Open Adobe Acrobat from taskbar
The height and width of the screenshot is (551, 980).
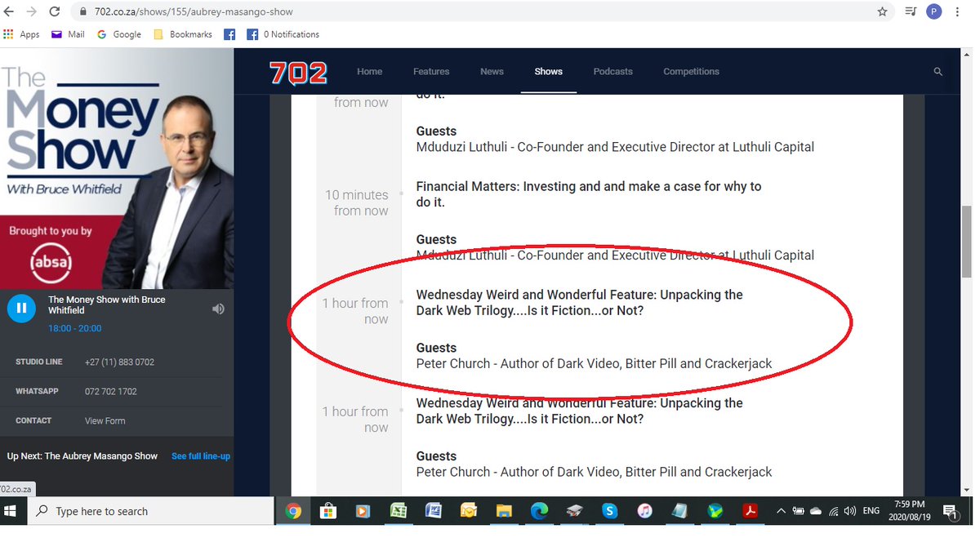[x=750, y=511]
